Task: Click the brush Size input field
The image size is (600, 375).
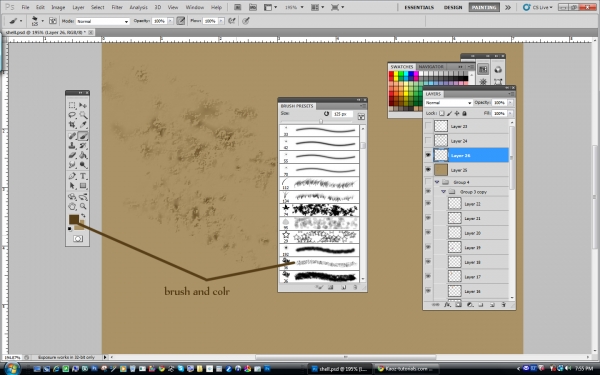Action: [342, 114]
